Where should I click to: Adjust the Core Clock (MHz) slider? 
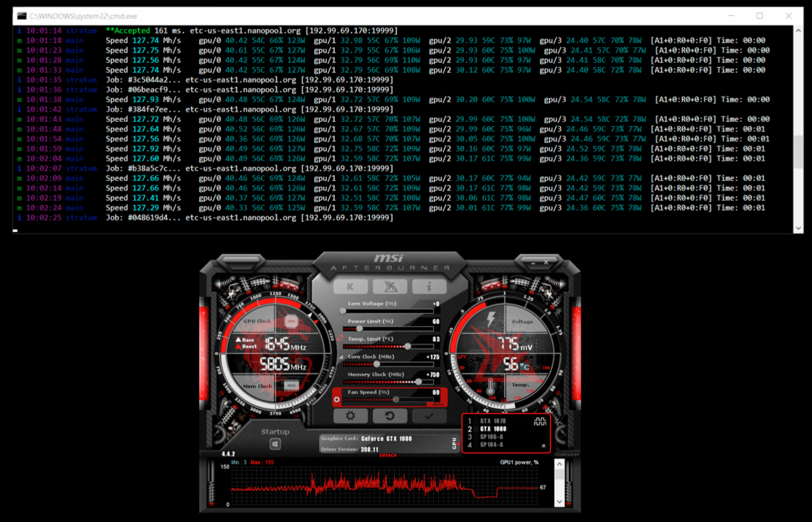point(388,364)
